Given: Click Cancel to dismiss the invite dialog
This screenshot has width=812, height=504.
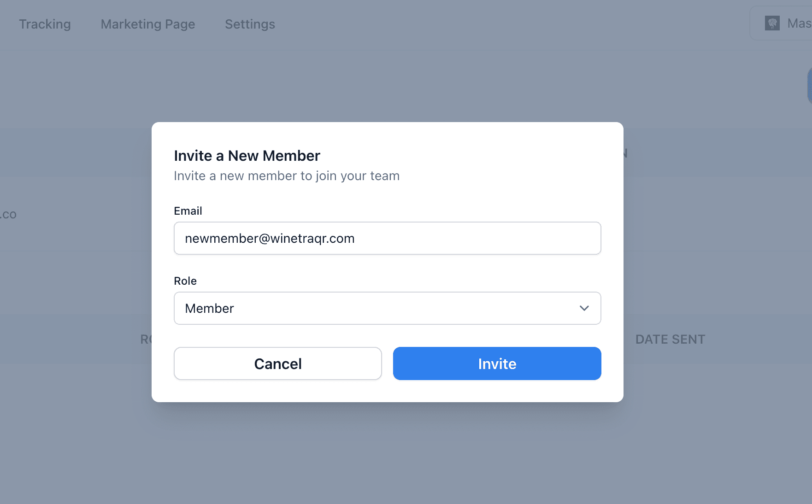Looking at the screenshot, I should (277, 363).
